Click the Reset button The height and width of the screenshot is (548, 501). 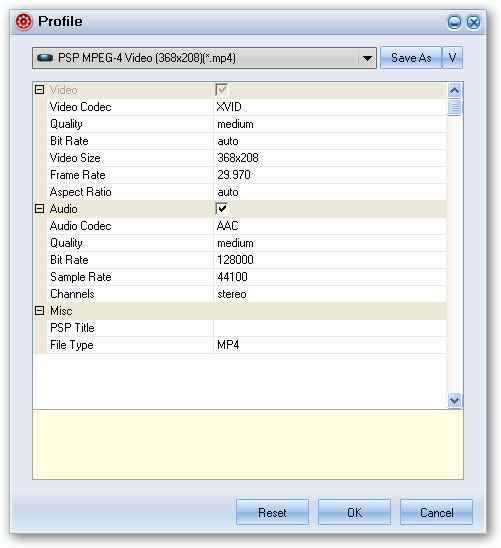click(272, 512)
